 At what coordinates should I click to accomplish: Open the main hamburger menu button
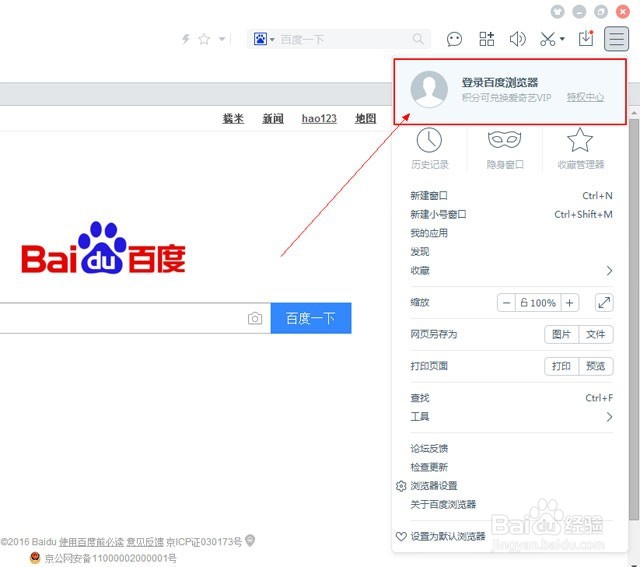point(616,39)
